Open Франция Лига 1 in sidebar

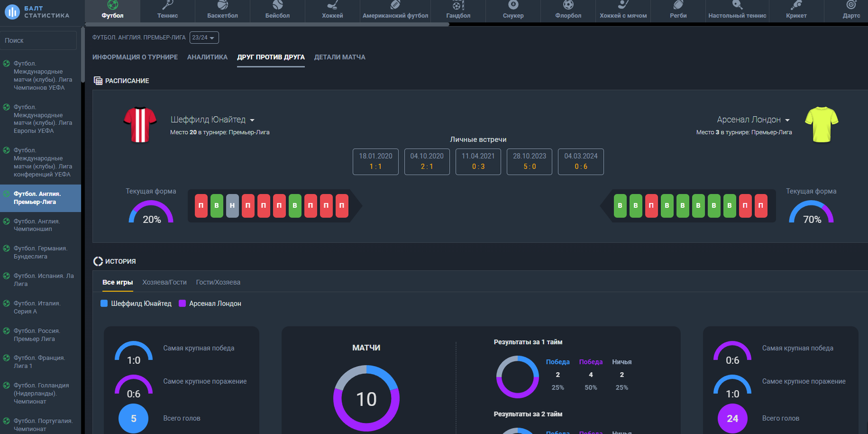(x=41, y=362)
